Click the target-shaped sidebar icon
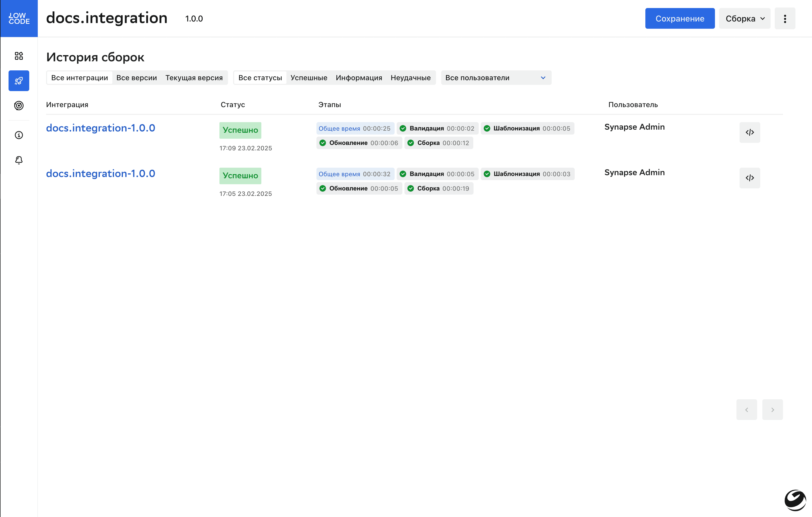Viewport: 812px width, 517px height. point(19,106)
